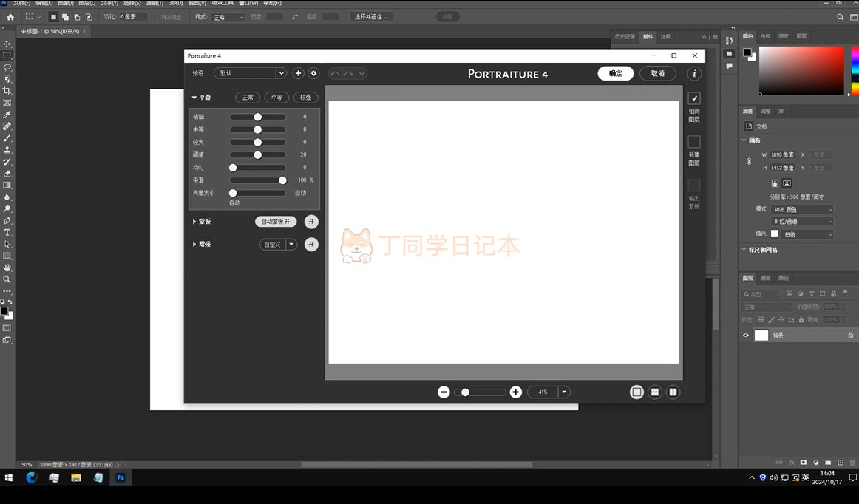
Task: Switch to horizontal split preview icon
Action: (655, 392)
